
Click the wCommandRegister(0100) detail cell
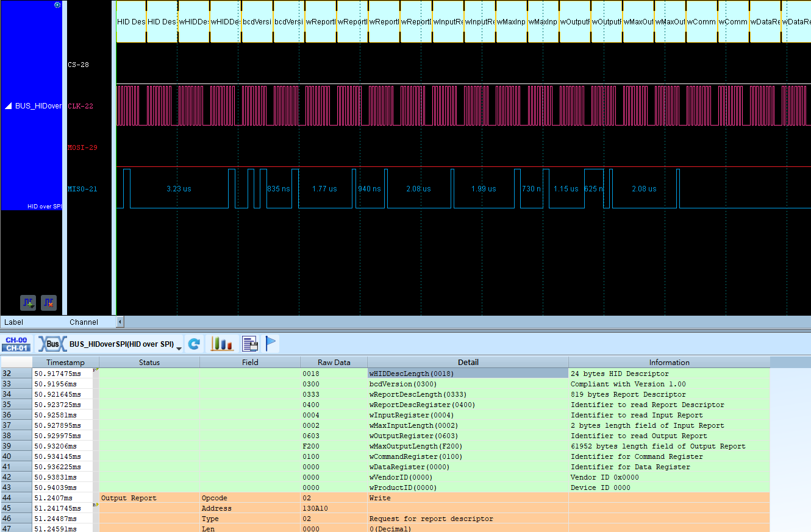click(468, 456)
